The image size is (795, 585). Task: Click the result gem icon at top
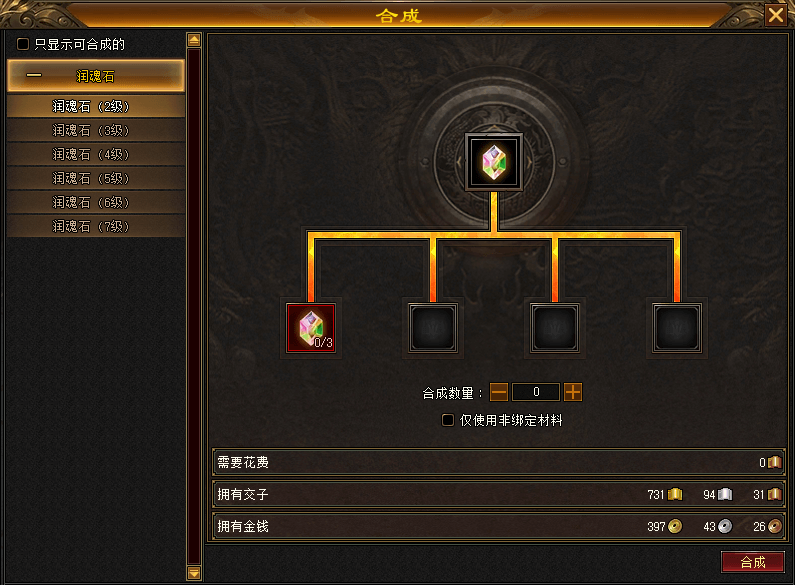[x=494, y=162]
